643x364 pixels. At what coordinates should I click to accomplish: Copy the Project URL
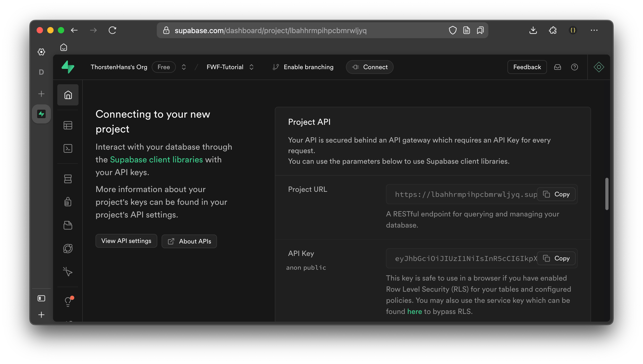(556, 194)
